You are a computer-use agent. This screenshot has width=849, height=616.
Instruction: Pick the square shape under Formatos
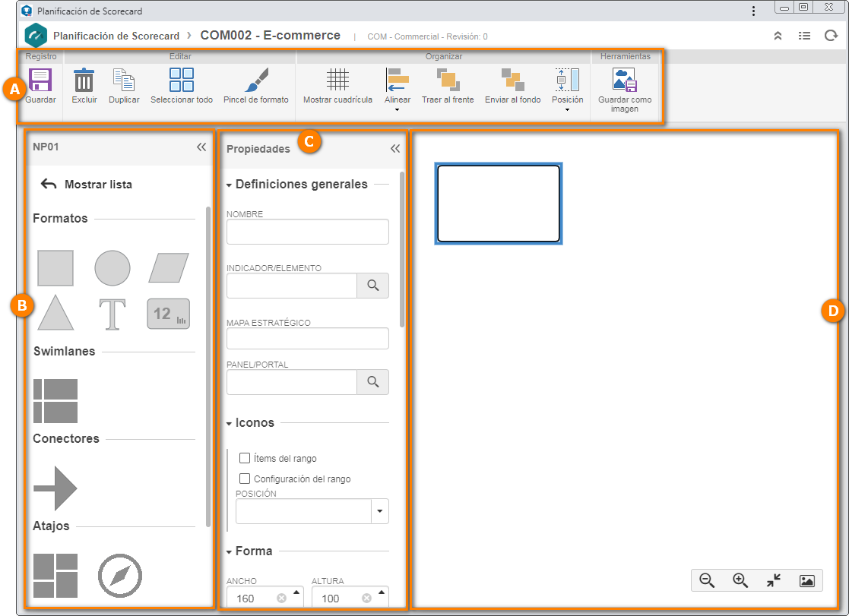point(55,268)
